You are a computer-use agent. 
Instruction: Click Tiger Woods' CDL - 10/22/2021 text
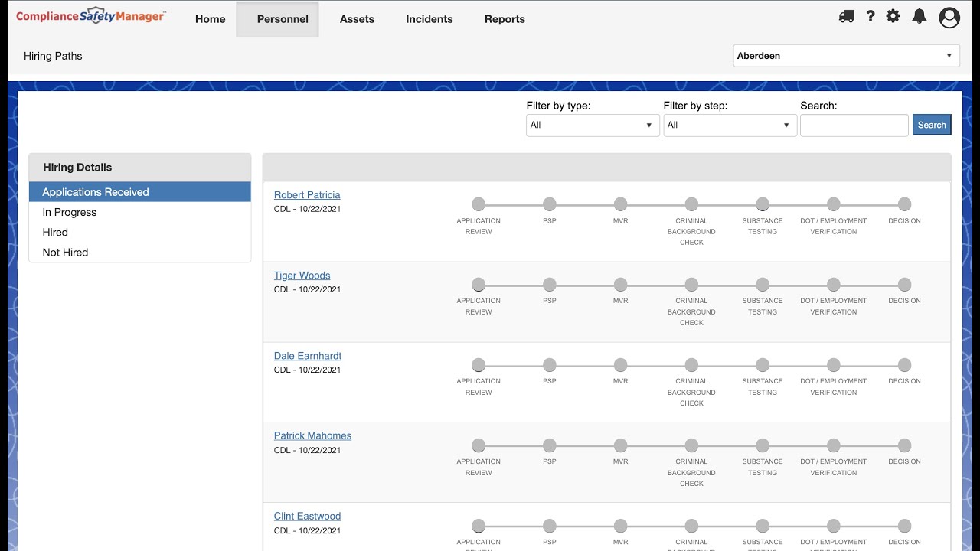point(307,289)
